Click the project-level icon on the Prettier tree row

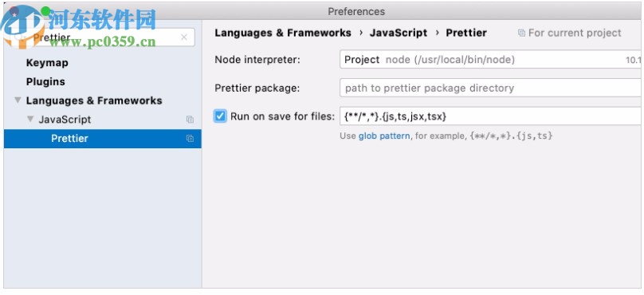[x=190, y=139]
